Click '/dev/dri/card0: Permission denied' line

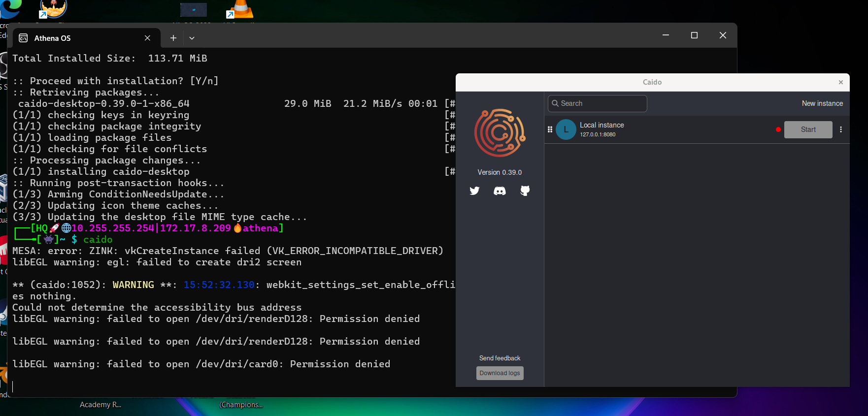[x=201, y=364]
